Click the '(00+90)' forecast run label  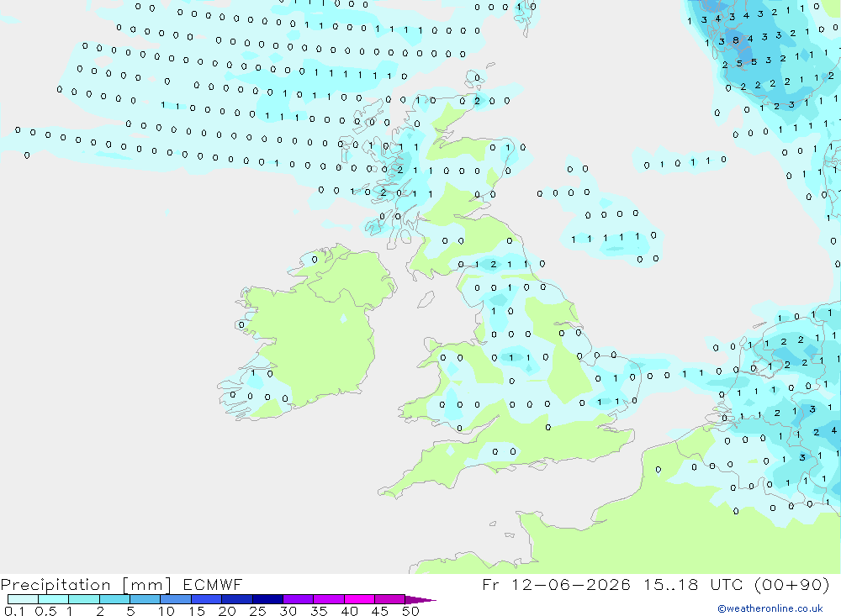coord(791,584)
